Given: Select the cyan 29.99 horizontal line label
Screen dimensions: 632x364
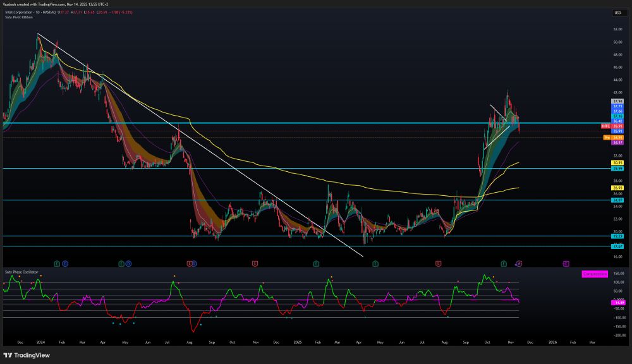Looking at the screenshot, I should (x=617, y=169).
